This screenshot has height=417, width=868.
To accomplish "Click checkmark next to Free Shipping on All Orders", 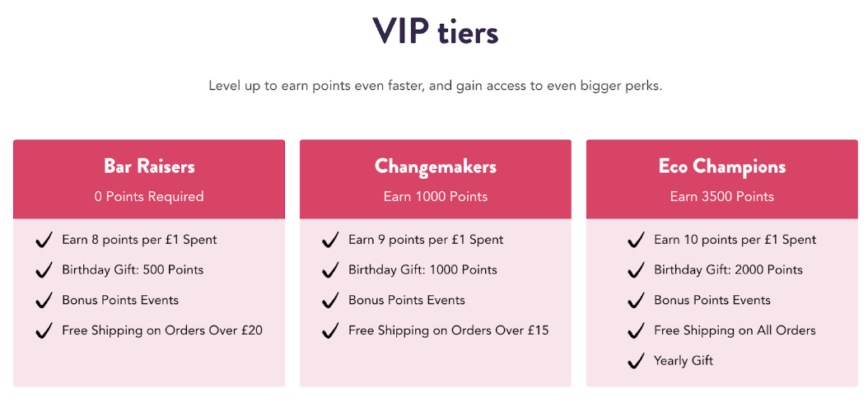I will 636,330.
